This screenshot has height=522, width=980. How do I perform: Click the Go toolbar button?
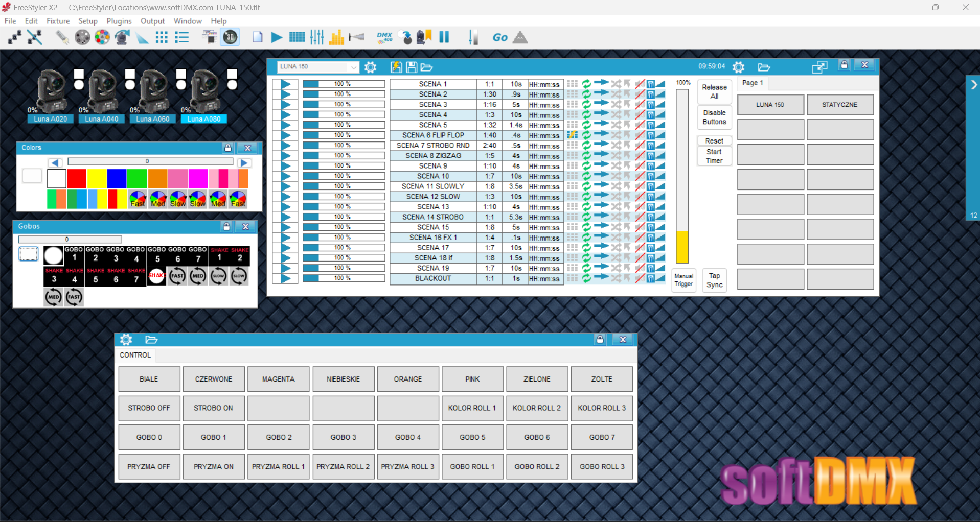coord(500,37)
